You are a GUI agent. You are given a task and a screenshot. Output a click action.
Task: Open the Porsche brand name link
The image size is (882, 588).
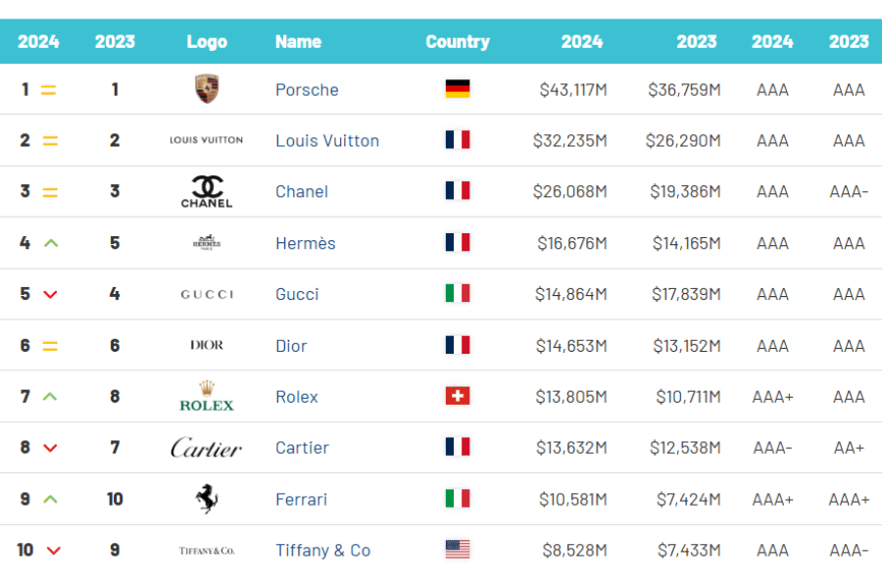coord(307,90)
